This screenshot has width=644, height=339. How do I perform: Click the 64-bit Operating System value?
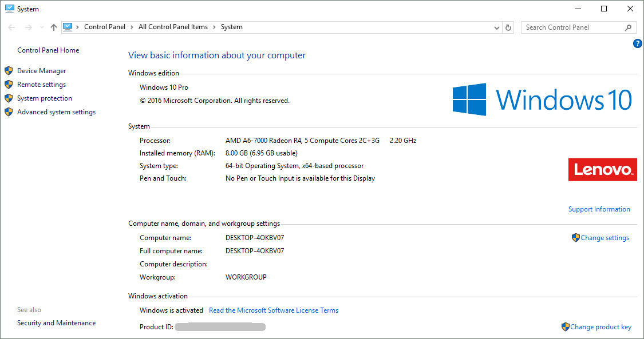point(294,166)
